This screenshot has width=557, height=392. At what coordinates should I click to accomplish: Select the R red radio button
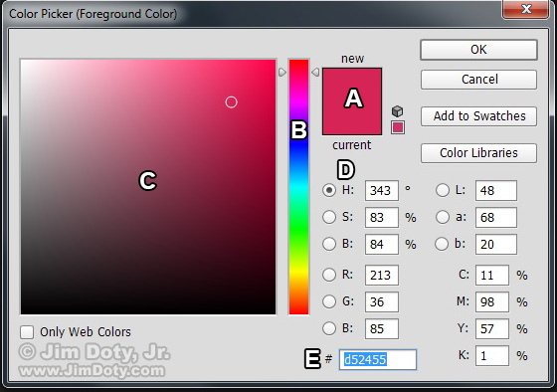point(329,275)
